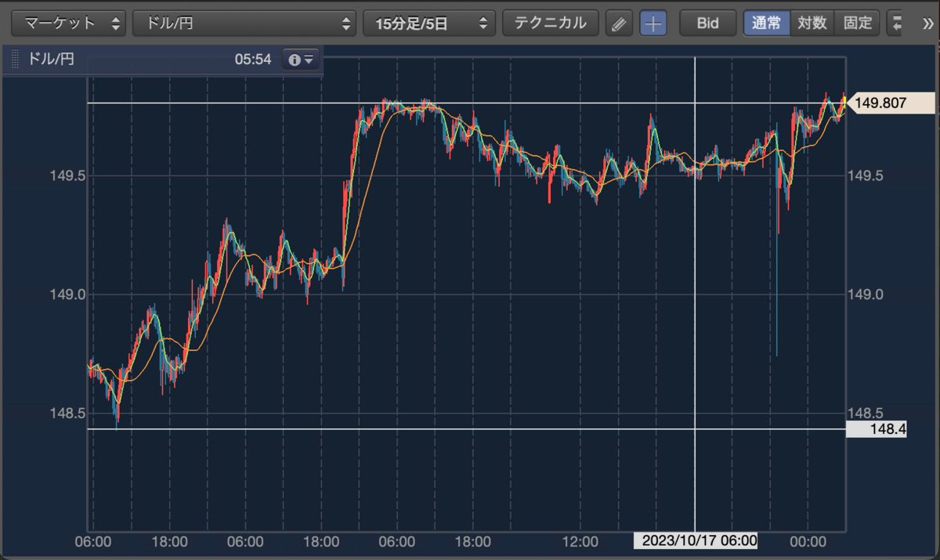Select the 通常 scale mode
The height and width of the screenshot is (560, 940).
[x=767, y=23]
